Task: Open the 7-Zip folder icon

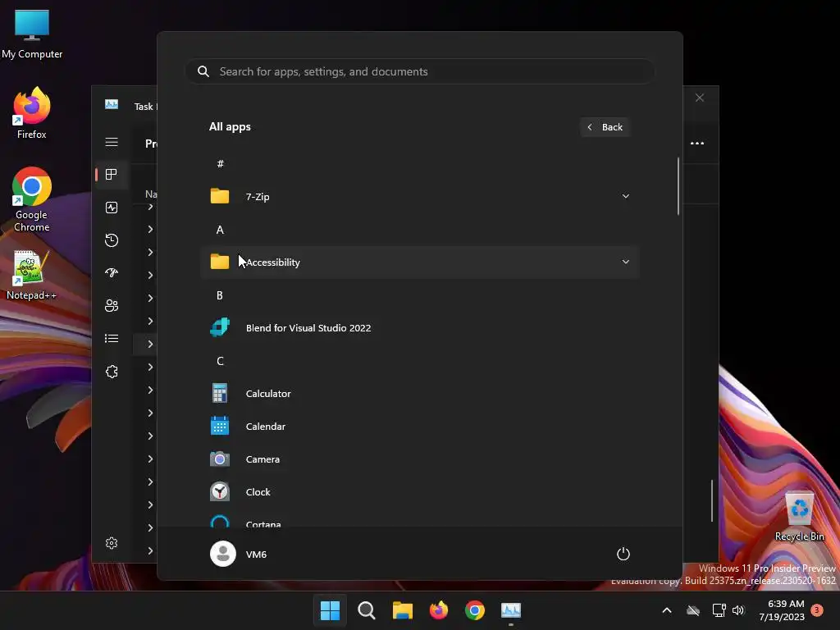Action: click(220, 196)
